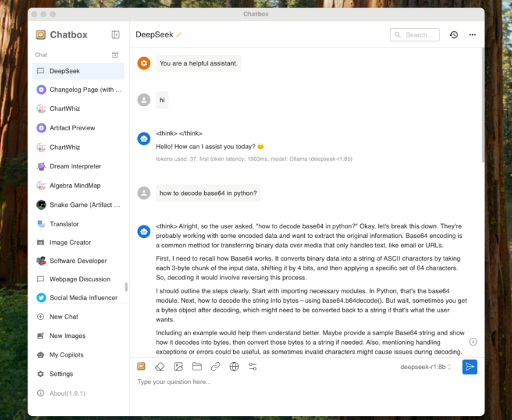
Task: Open the history clock icon
Action: (x=454, y=34)
